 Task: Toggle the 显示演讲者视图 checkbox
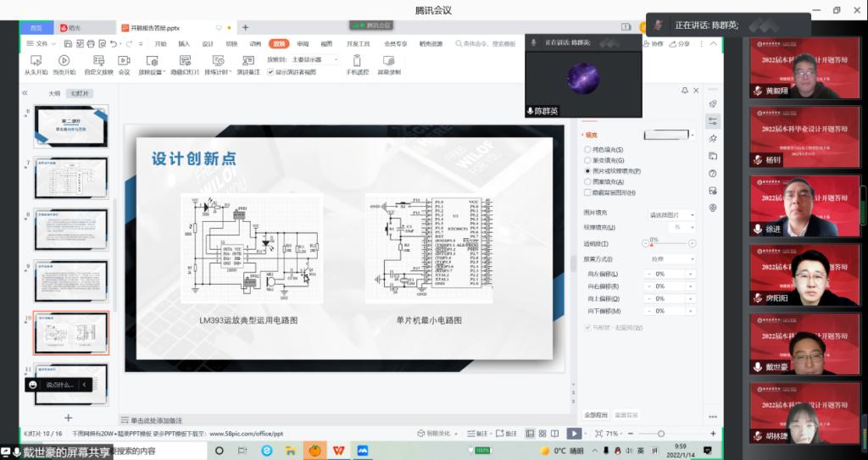(271, 72)
